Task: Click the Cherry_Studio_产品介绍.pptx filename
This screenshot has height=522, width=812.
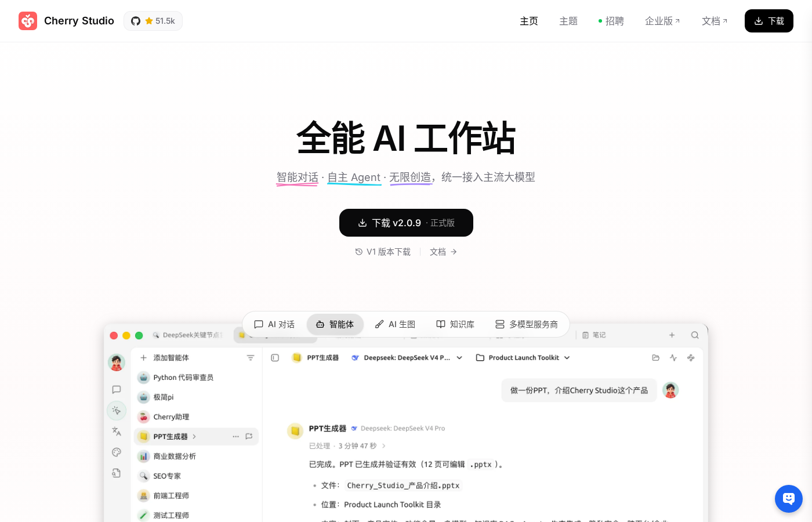Action: click(x=403, y=485)
